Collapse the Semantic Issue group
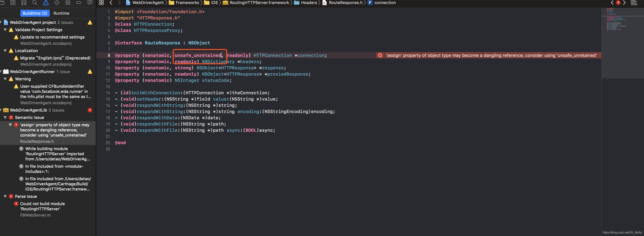 click(x=6, y=117)
